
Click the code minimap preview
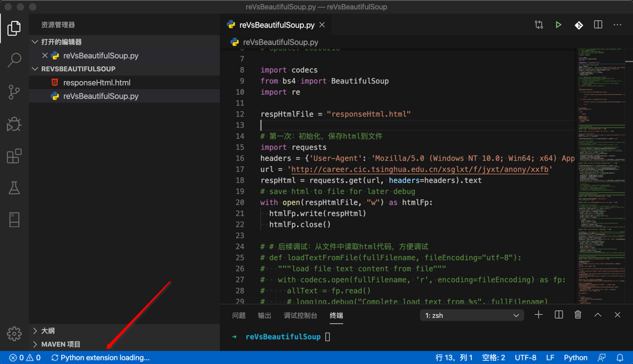[601, 176]
